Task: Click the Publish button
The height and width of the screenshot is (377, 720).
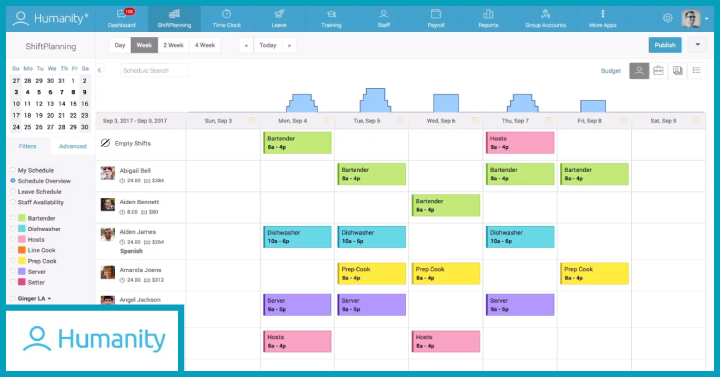Action: (x=665, y=45)
